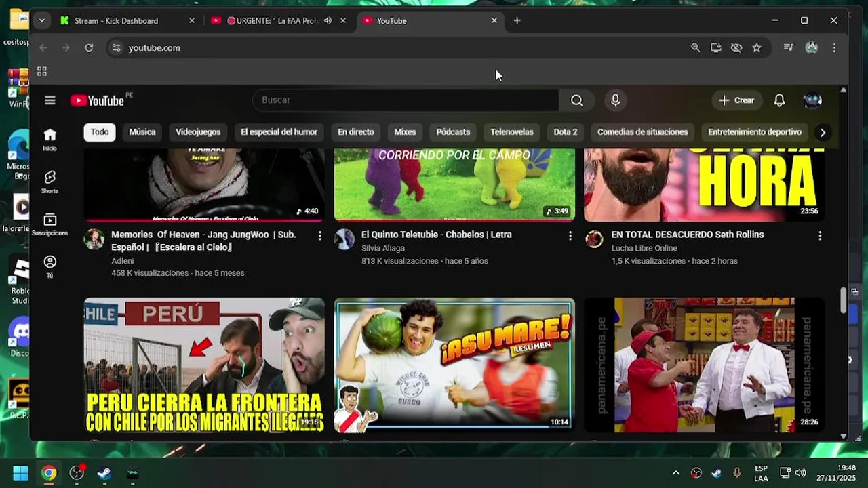Select the En directo chip

pos(356,132)
